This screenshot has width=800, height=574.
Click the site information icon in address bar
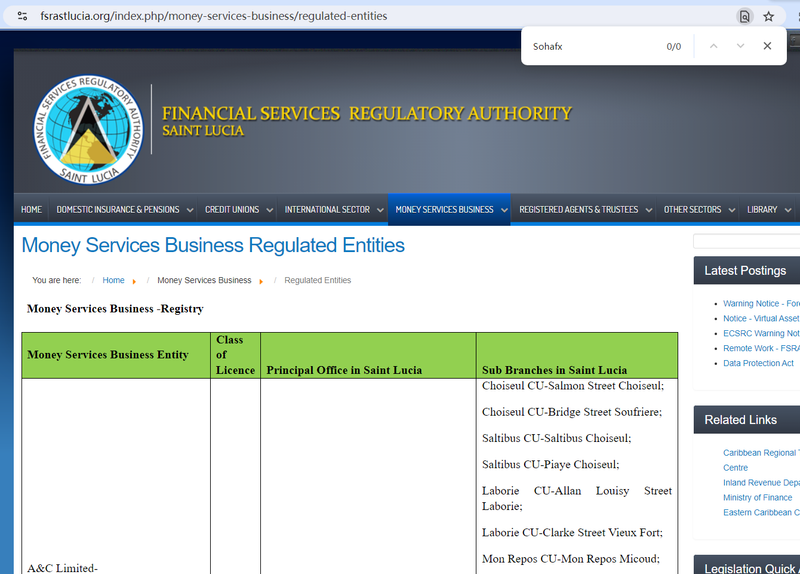22,16
